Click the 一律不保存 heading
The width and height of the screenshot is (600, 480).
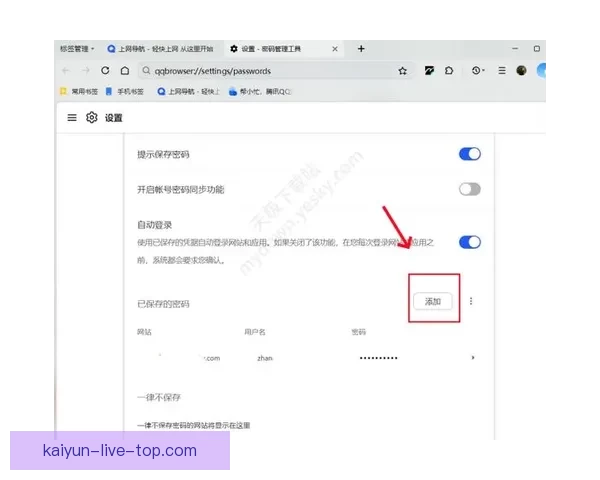point(159,397)
